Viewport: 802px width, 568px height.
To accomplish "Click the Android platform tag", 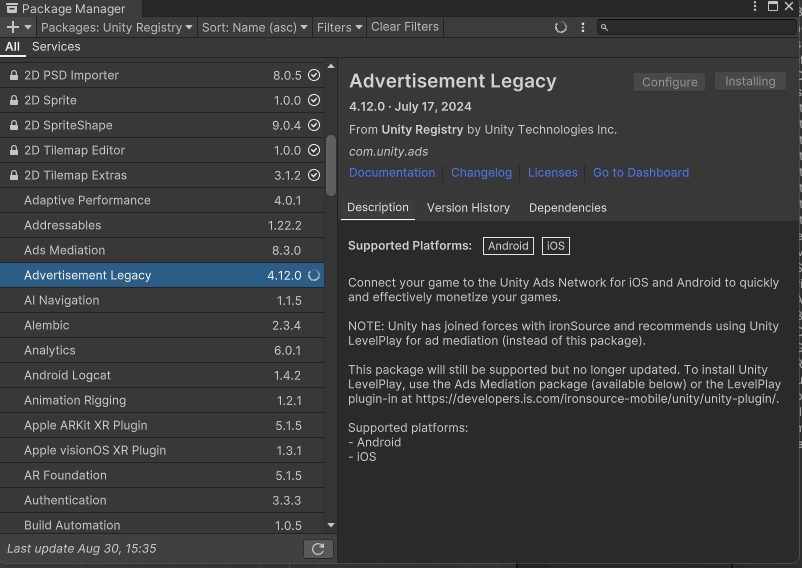I will point(508,246).
